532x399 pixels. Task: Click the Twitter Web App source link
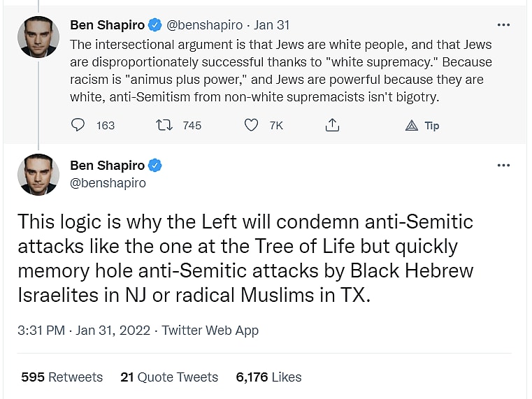[210, 331]
